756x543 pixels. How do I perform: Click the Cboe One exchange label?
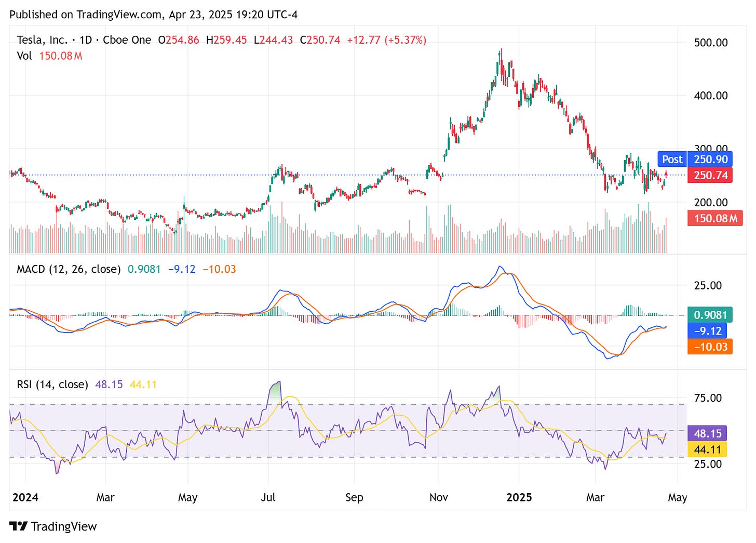pyautogui.click(x=127, y=39)
